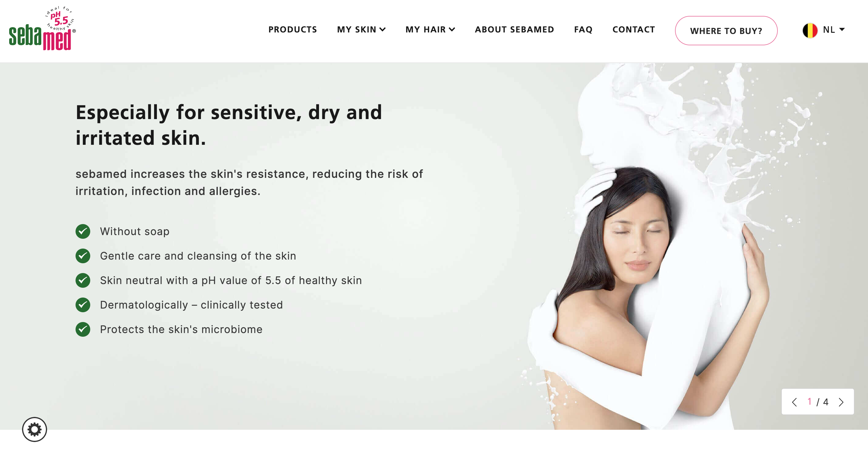Expand the My Hair dropdown menu
The image size is (868, 461).
pos(430,30)
